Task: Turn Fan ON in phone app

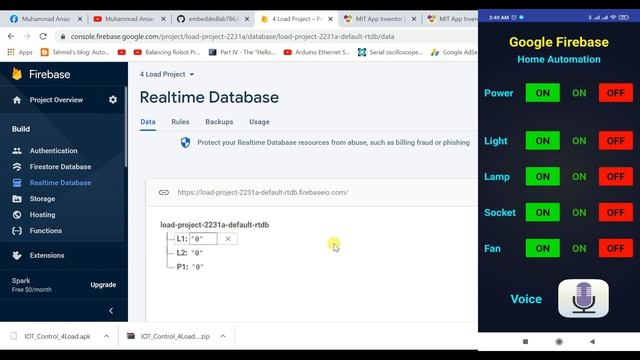Action: (x=542, y=249)
